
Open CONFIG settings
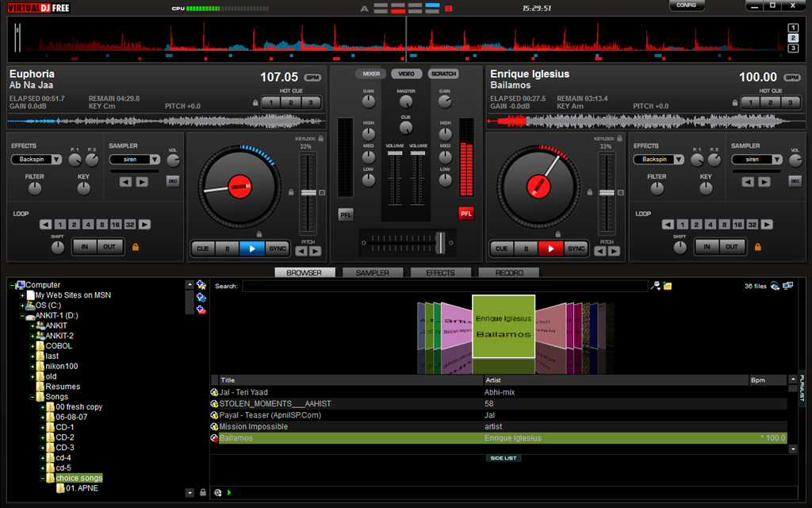click(x=687, y=6)
